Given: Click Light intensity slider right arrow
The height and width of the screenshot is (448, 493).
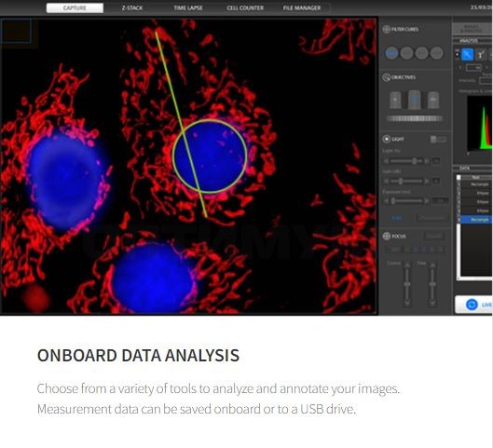Looking at the screenshot, I should (x=427, y=161).
